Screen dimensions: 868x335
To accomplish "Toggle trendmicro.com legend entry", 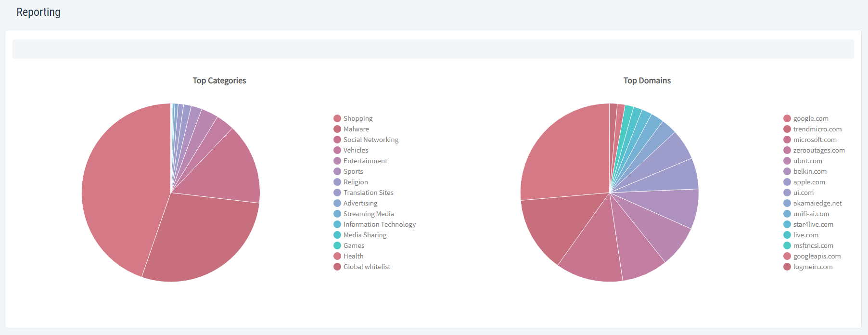I will click(813, 129).
